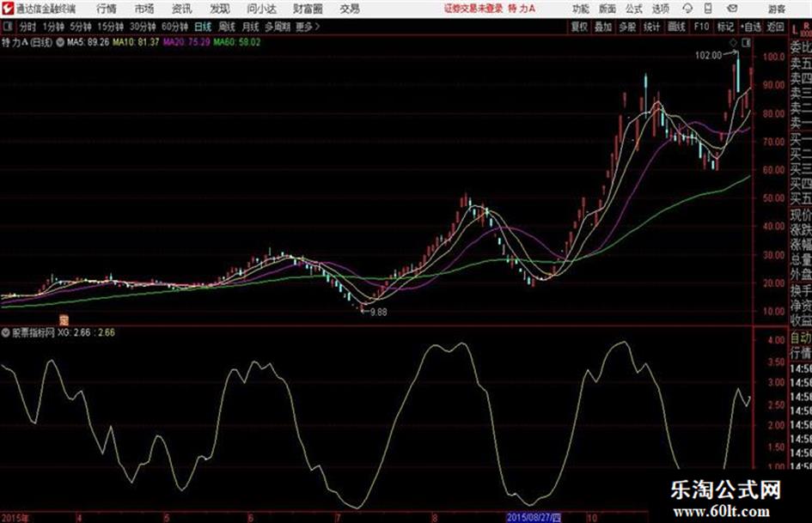The height and width of the screenshot is (523, 812).
Task: Open the 功能 menu
Action: [x=581, y=9]
